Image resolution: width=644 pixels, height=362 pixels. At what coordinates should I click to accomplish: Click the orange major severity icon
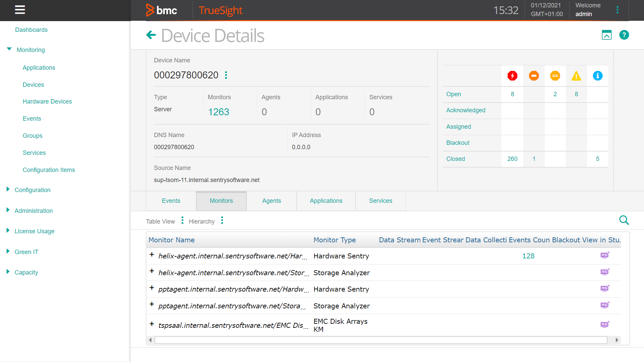point(534,76)
